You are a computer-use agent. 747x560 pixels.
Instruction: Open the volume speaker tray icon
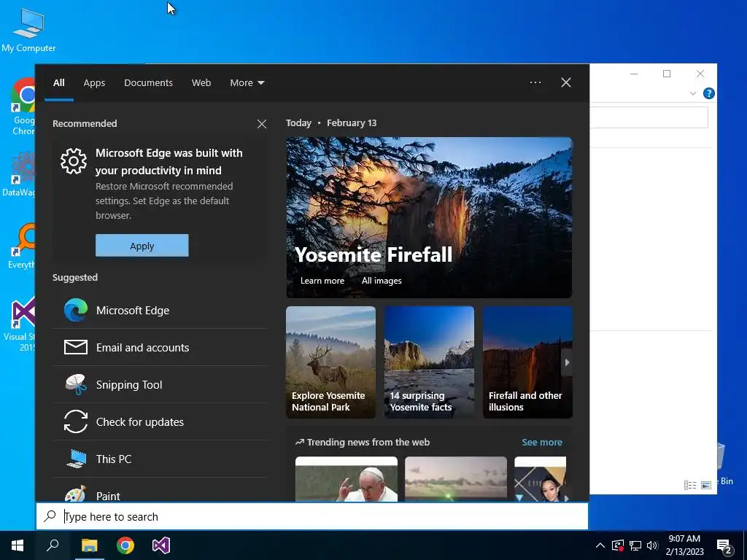[652, 545]
